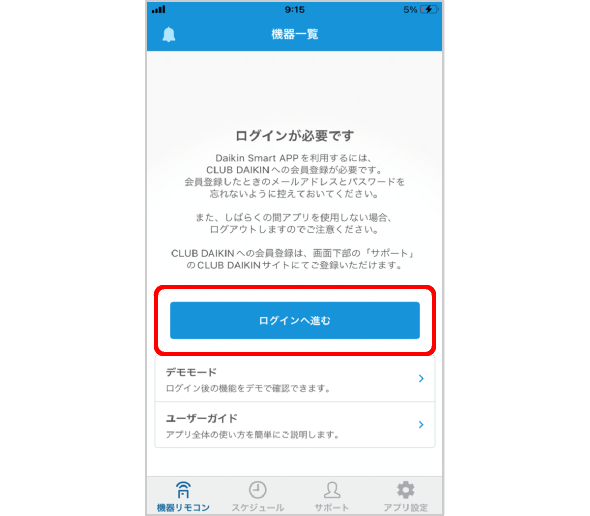Switch to the アプリ設定 tab label

pos(406,508)
